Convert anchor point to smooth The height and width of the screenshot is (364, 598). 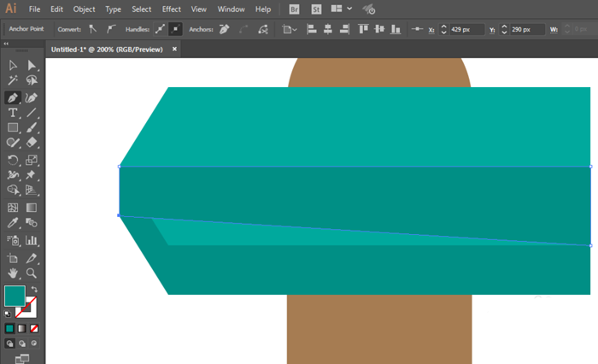110,29
